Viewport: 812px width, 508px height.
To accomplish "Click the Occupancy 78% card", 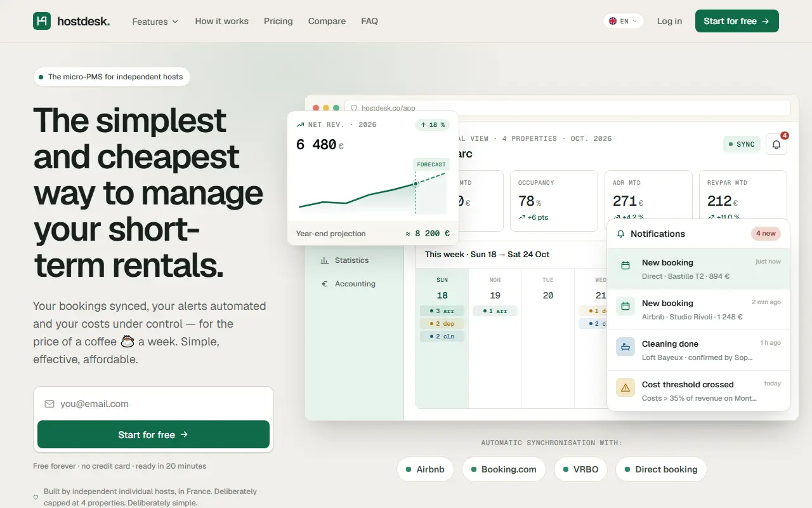I will tap(554, 201).
